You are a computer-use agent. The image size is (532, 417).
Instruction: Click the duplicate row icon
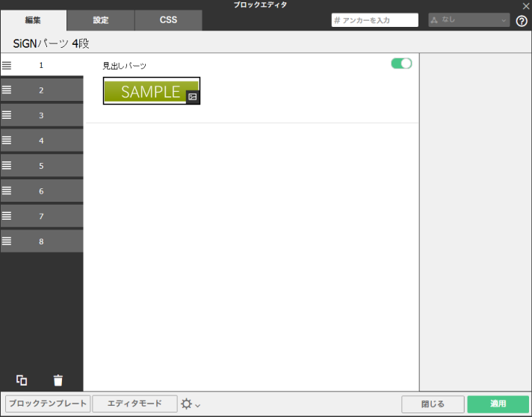22,380
